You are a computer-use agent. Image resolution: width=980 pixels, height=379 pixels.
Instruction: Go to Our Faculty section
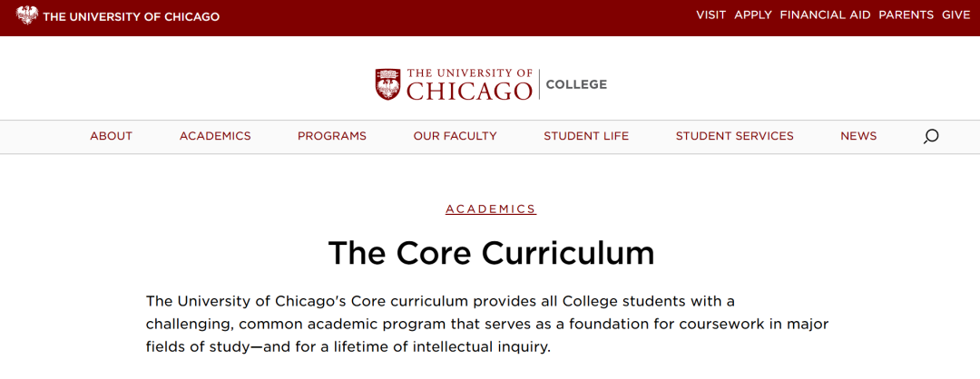pyautogui.click(x=455, y=136)
